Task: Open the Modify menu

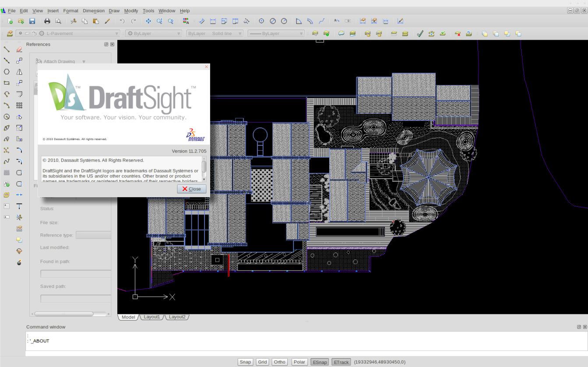Action: pyautogui.click(x=131, y=11)
